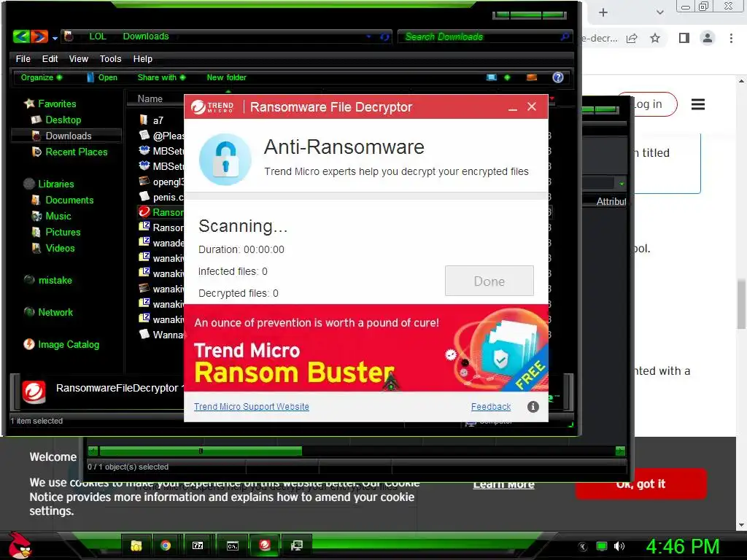Click Open in the Explorer toolbar
Screen dimensions: 747x560
click(x=102, y=77)
